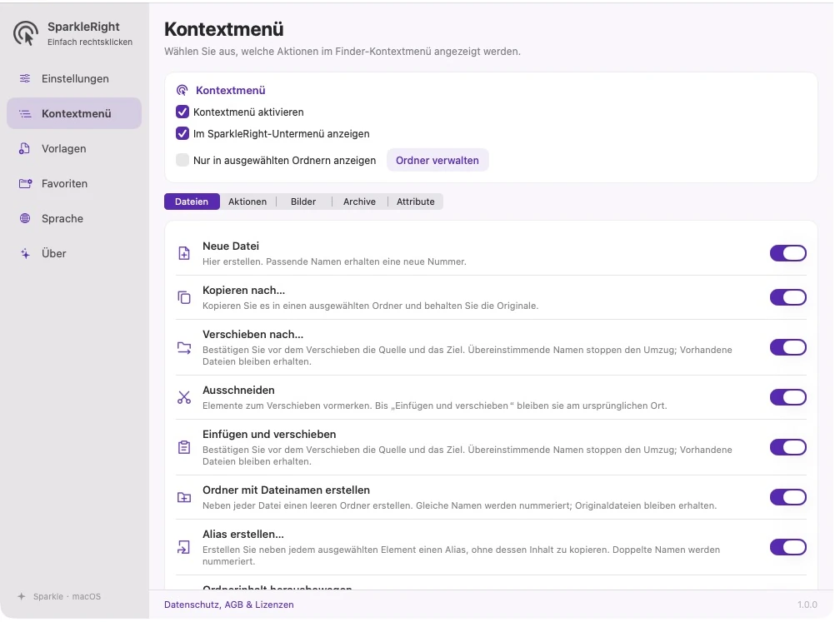840x622 pixels.
Task: Click the Verschieben nach... title
Action: [252, 334]
